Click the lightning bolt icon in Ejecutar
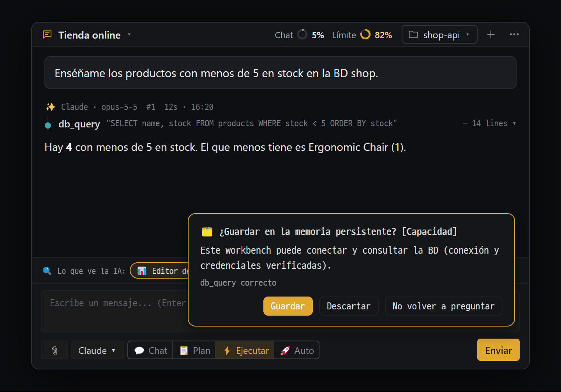 (x=227, y=350)
